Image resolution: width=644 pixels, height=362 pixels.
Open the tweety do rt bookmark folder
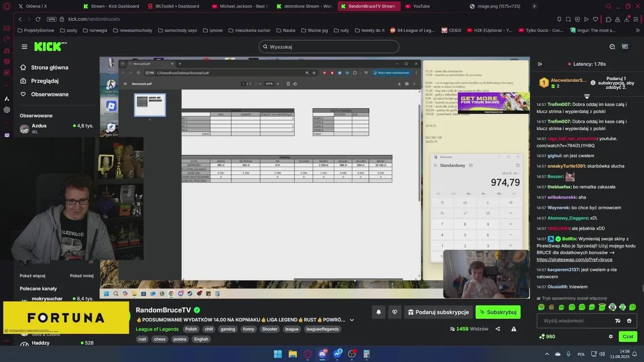[x=369, y=30]
